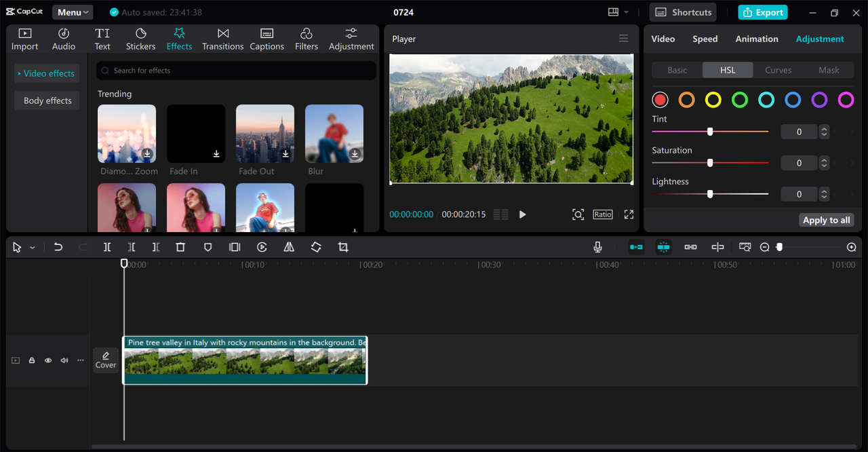Play the video preview
Viewport: 868px width, 452px height.
522,214
